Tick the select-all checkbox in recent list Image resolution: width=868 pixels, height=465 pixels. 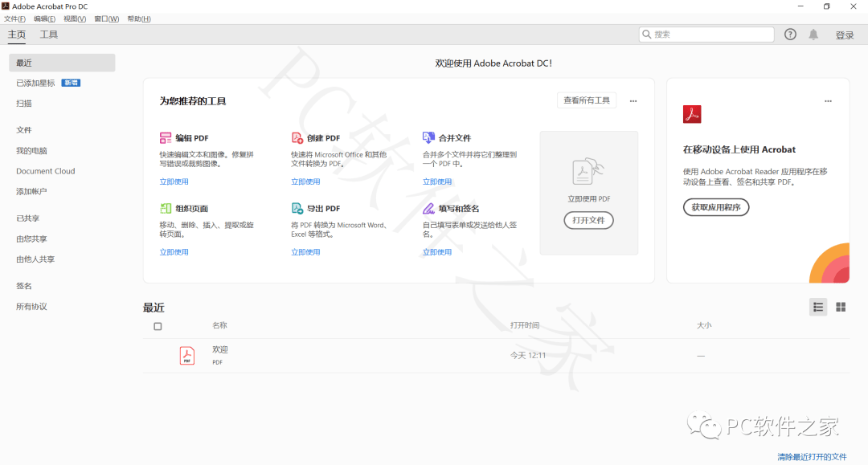point(158,326)
